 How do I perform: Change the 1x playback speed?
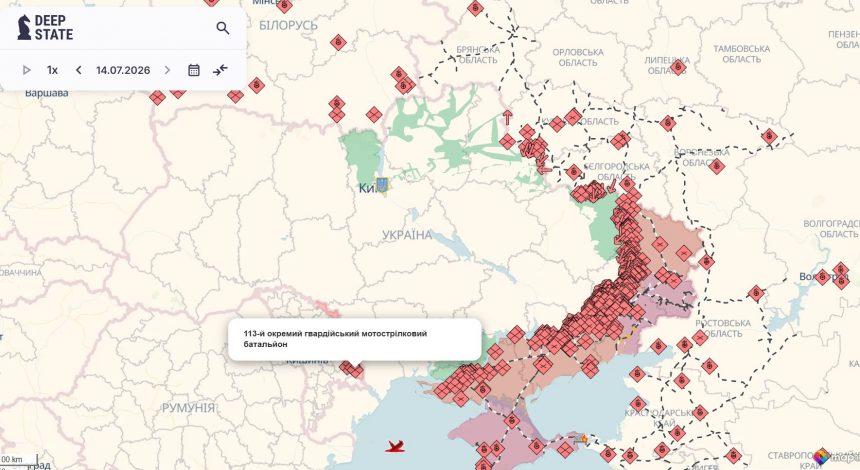pos(52,70)
